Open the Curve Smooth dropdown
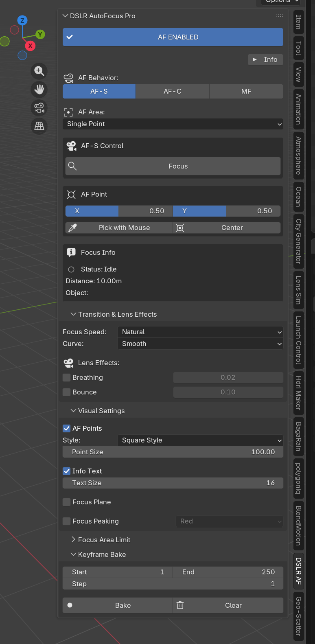This screenshot has width=315, height=644. point(200,344)
